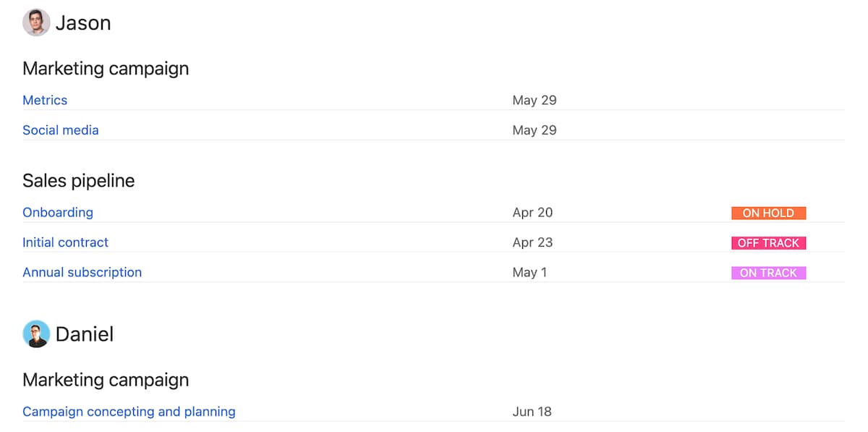Click Jason's Marketing campaign section header
Screen dimensions: 868x432
106,68
